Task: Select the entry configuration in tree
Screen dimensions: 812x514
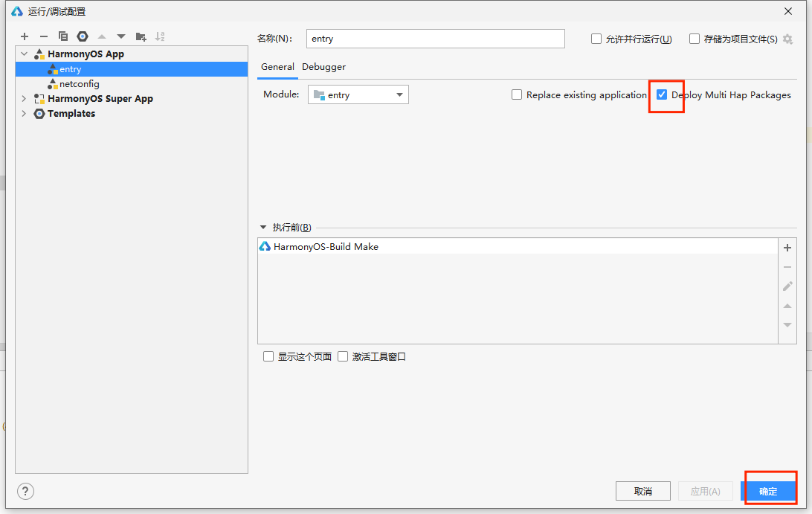Action: [x=132, y=69]
